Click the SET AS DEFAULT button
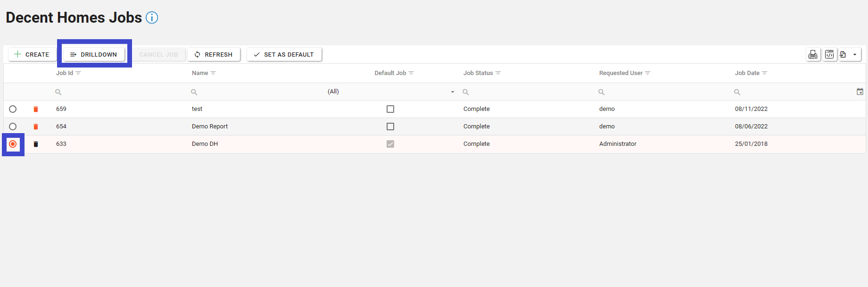 point(284,54)
